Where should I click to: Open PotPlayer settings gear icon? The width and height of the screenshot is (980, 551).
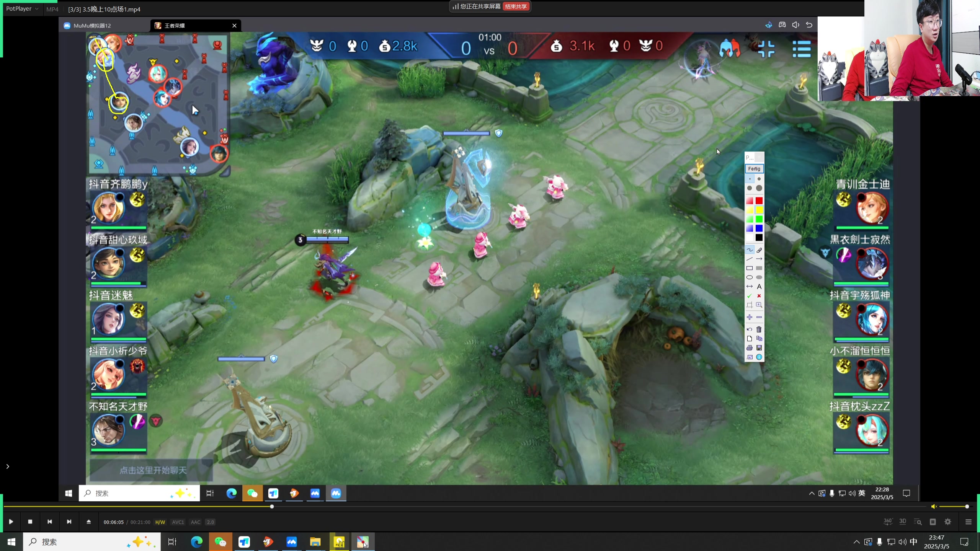point(948,522)
